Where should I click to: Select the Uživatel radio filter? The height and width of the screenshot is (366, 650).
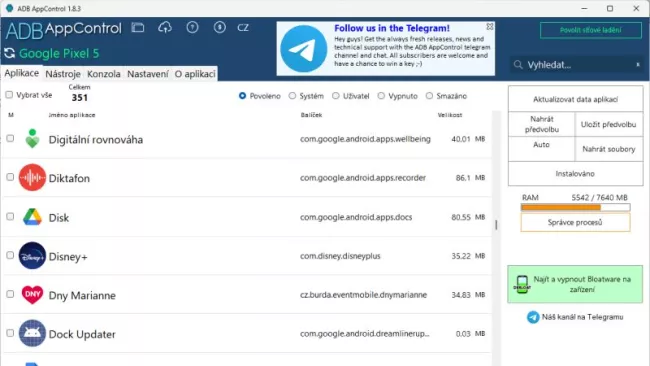[335, 96]
